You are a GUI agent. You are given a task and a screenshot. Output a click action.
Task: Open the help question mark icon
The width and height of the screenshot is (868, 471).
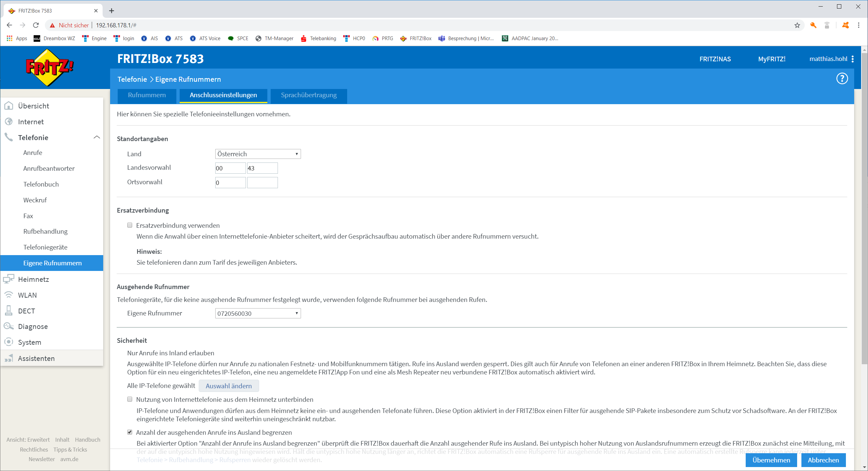pyautogui.click(x=842, y=79)
